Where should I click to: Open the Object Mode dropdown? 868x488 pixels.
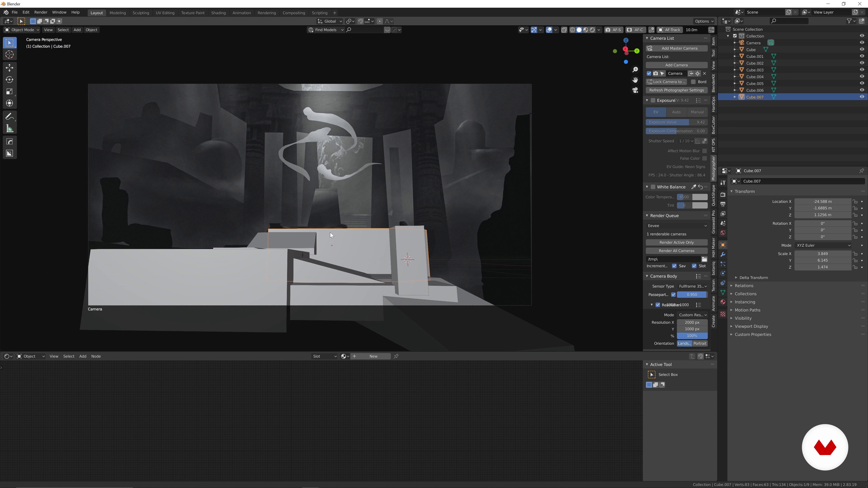point(21,30)
